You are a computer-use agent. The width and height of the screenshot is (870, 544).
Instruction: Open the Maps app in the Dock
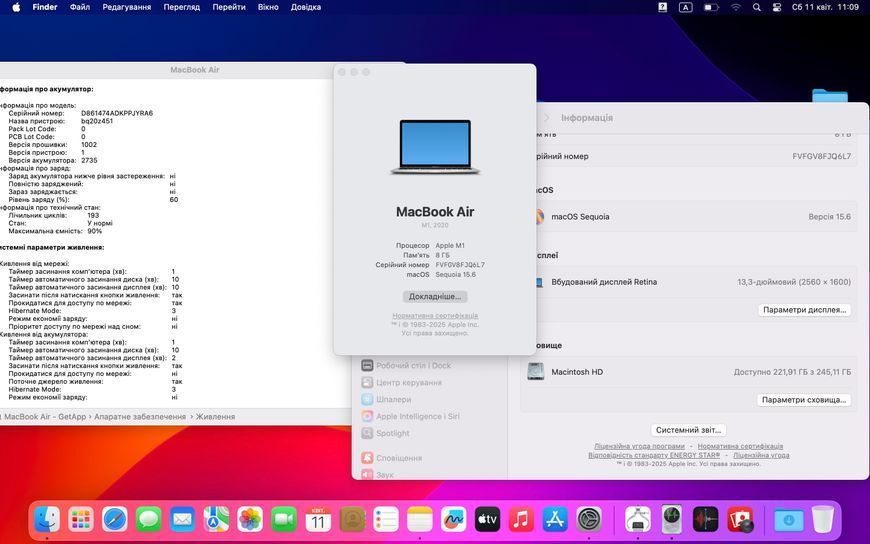click(216, 520)
